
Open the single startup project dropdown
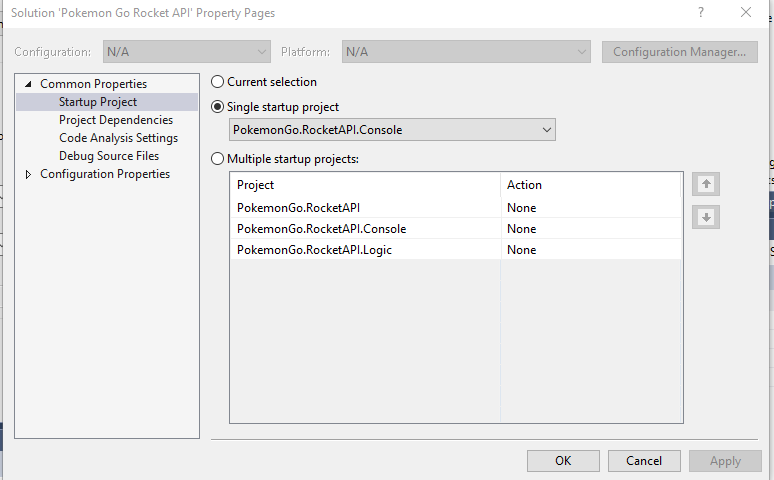tap(392, 130)
